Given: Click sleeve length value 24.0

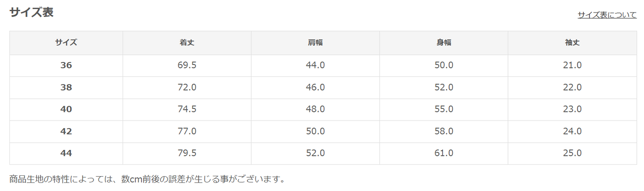Looking at the screenshot, I should tap(572, 132).
